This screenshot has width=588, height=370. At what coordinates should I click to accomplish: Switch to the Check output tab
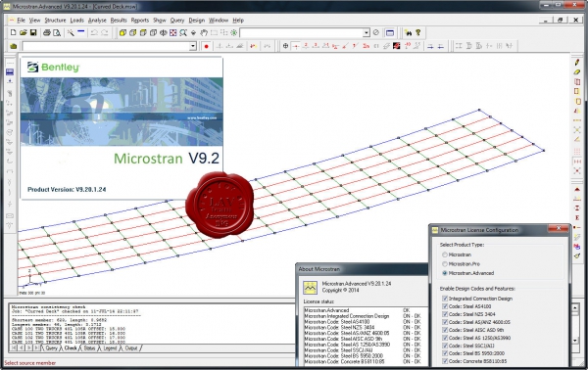71,348
